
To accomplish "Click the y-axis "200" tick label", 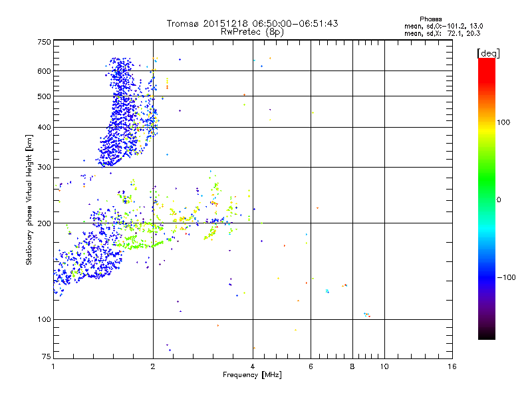I will (44, 223).
